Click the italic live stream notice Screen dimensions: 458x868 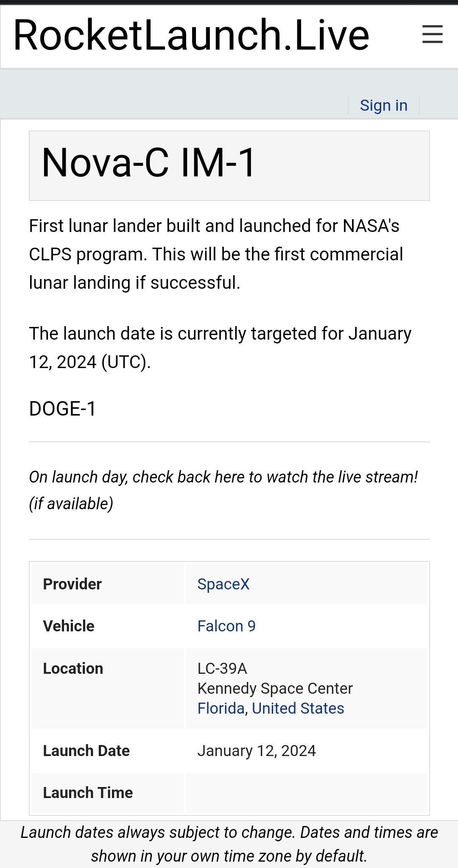tap(223, 490)
